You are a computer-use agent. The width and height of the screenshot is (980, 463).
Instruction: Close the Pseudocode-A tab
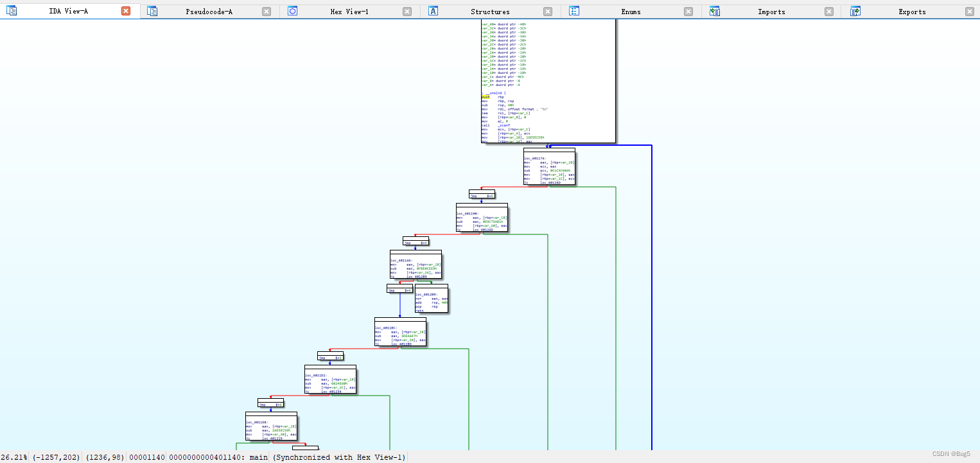pos(267,12)
